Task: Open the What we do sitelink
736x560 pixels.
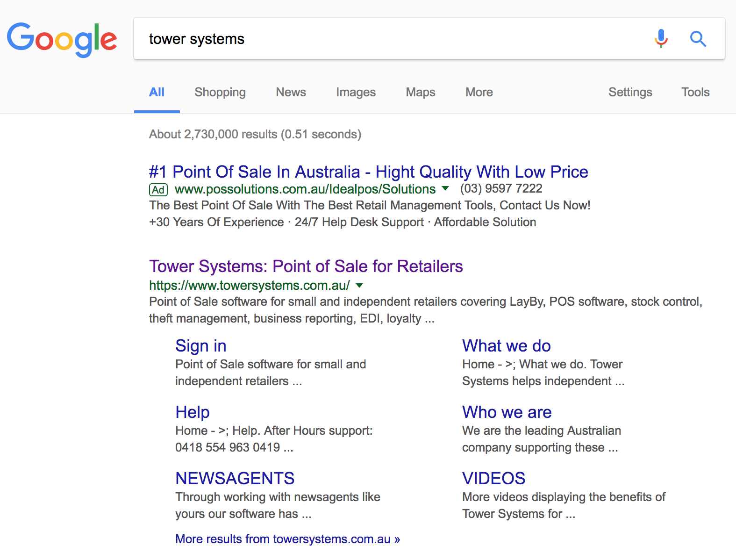Action: [x=506, y=346]
